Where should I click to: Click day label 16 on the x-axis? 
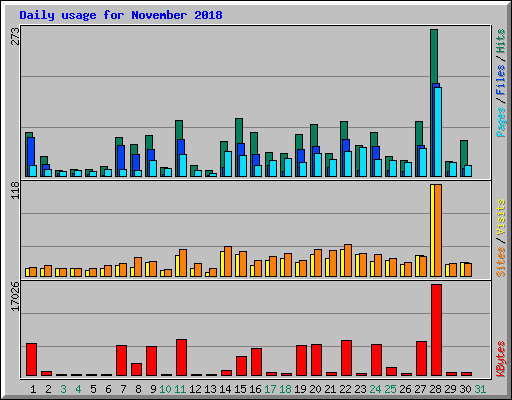pyautogui.click(x=255, y=389)
